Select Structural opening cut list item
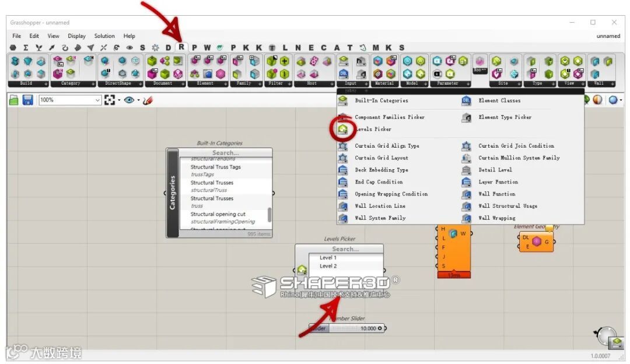This screenshot has height=364, width=630. (x=218, y=214)
